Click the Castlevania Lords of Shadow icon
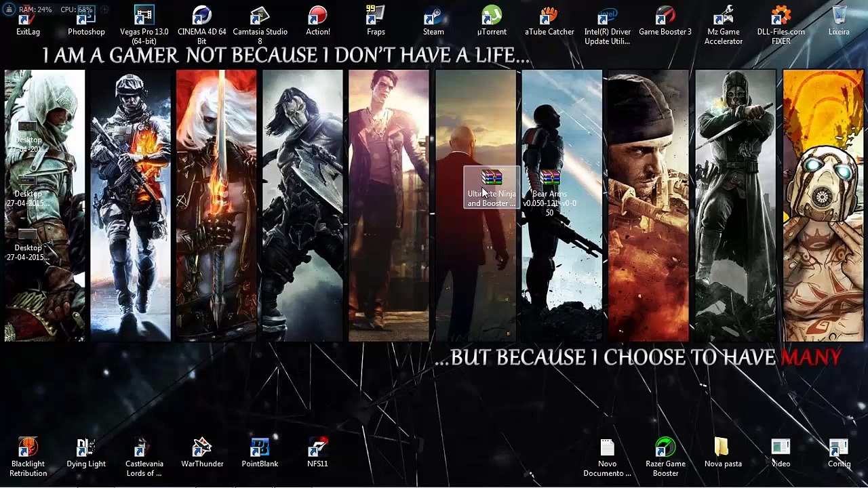 point(144,457)
